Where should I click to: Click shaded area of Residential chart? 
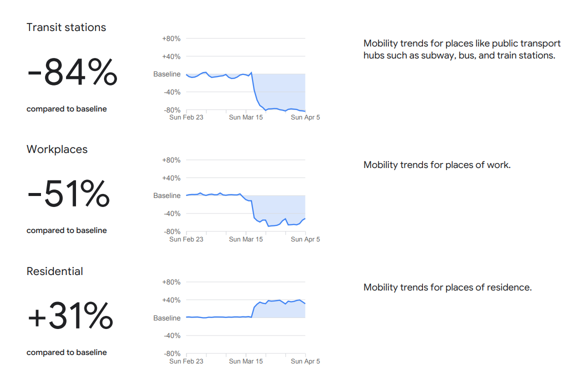(280, 309)
